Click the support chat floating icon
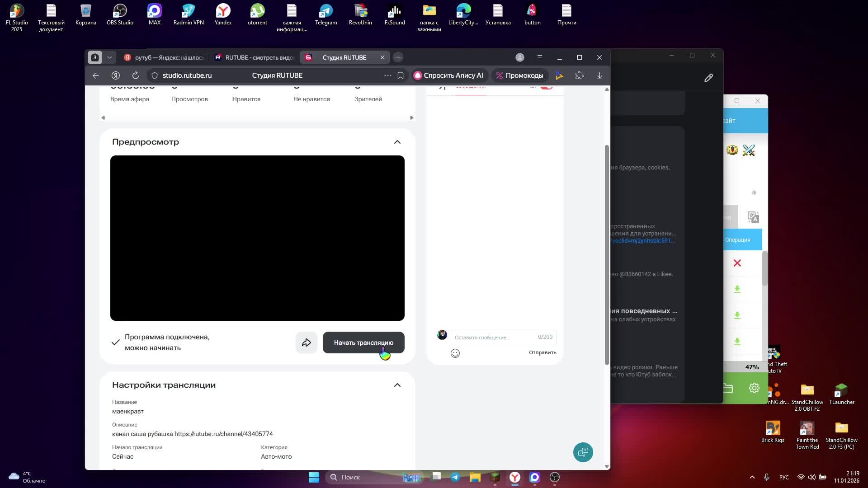This screenshot has height=488, width=868. pos(583,452)
